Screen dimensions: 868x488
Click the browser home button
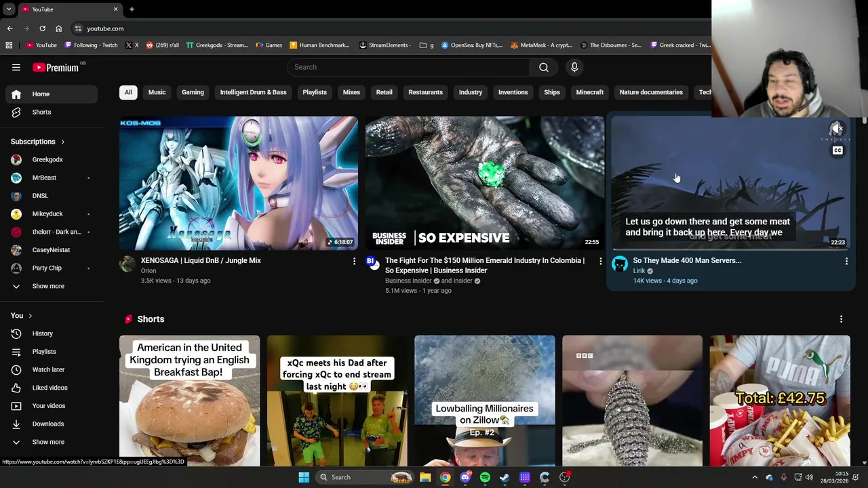pyautogui.click(x=58, y=28)
